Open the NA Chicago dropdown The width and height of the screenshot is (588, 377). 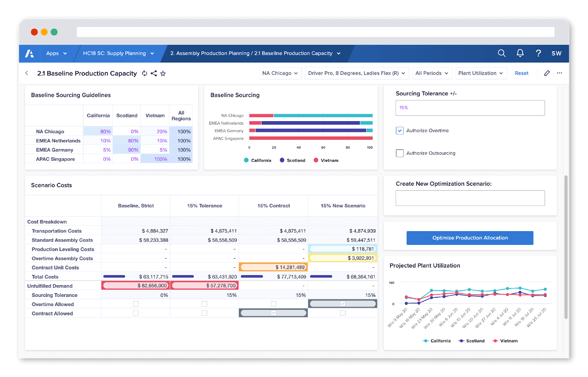[x=280, y=73]
